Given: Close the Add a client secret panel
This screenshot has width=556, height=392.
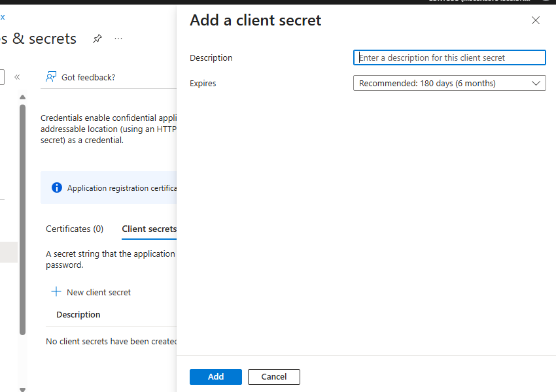Looking at the screenshot, I should pos(536,20).
